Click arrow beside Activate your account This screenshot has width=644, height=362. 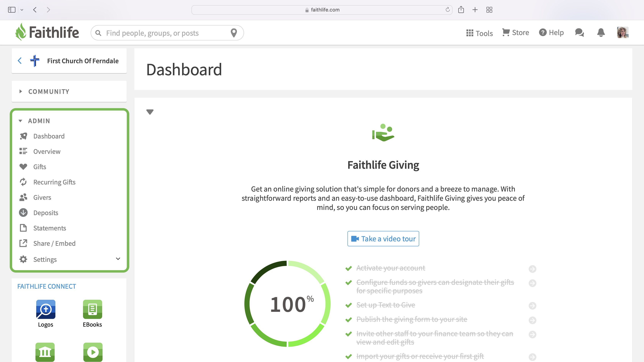coord(532,269)
